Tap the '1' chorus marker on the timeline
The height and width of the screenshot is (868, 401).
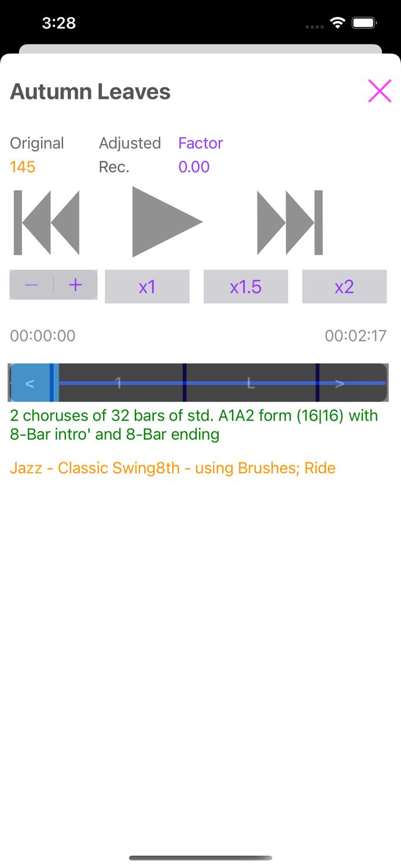[118, 382]
